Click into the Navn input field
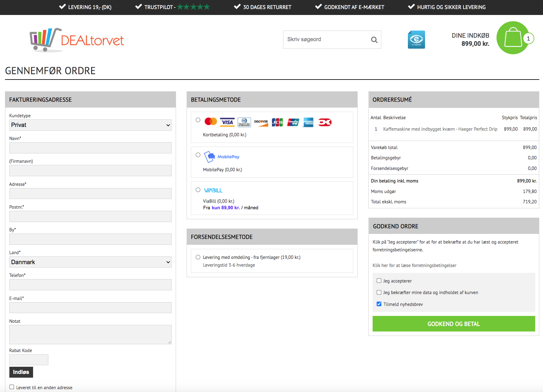 90,148
